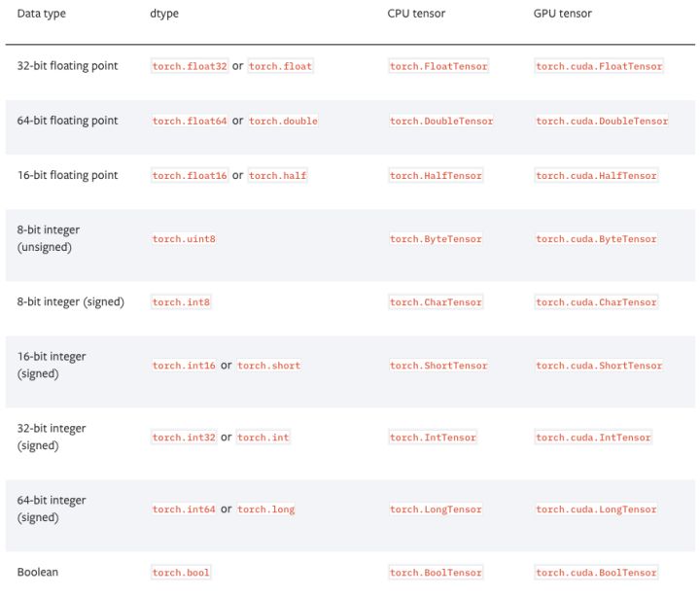Click the 'GPU tensor' column header
This screenshot has width=700, height=597.
(563, 14)
